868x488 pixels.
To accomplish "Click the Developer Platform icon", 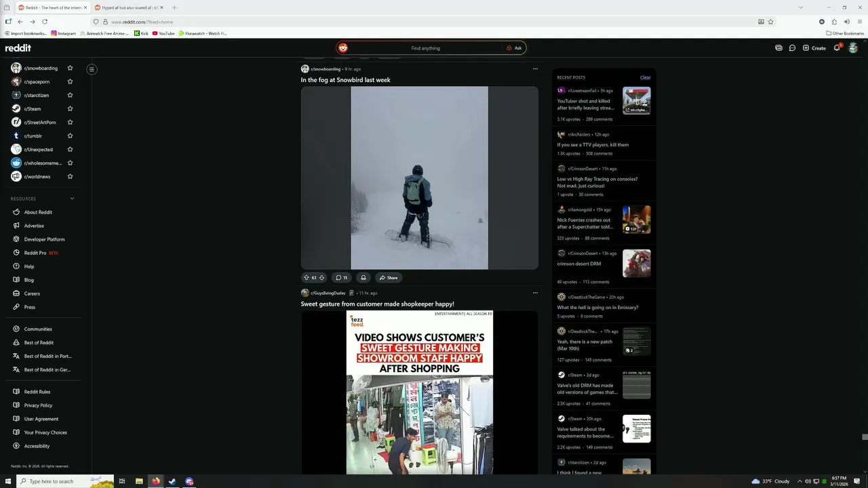I will point(16,239).
